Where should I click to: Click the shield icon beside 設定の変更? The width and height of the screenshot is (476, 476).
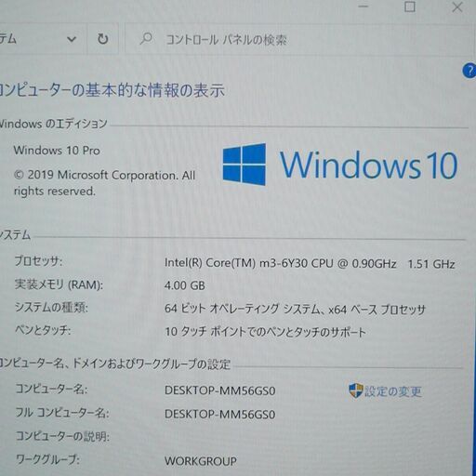point(355,390)
